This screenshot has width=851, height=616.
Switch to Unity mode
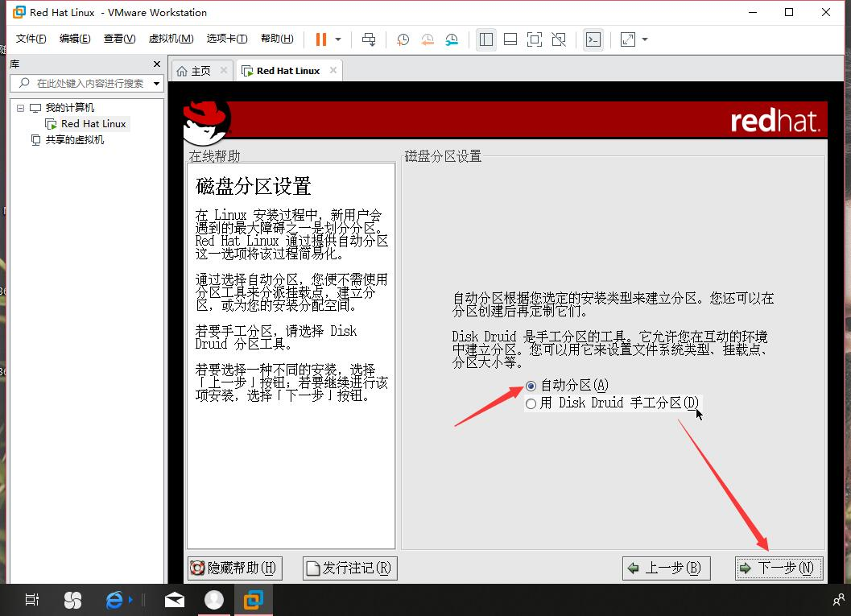(559, 39)
